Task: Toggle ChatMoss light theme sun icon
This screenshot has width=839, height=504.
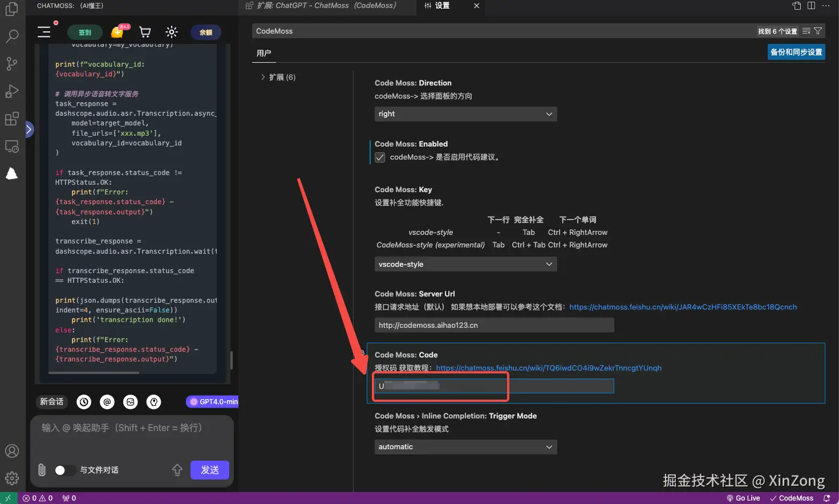Action: tap(172, 32)
